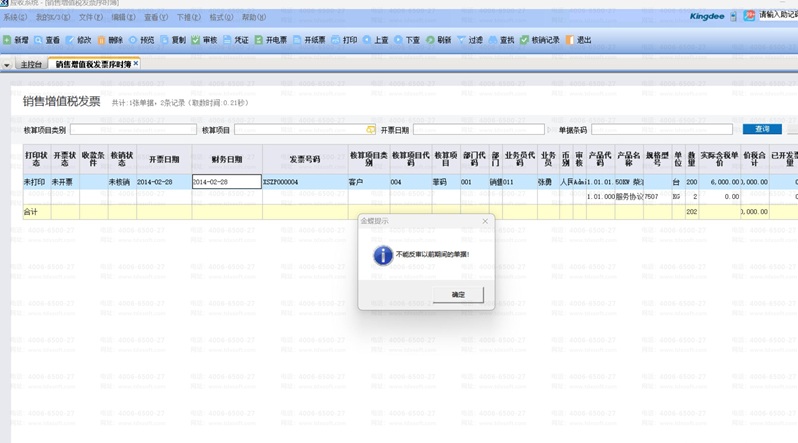Open the 下推 menu

[x=189, y=17]
